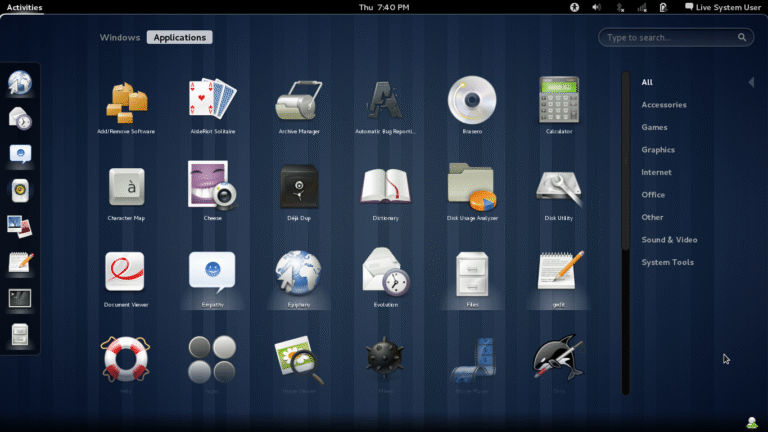Open the volume control in top bar

pyautogui.click(x=596, y=7)
